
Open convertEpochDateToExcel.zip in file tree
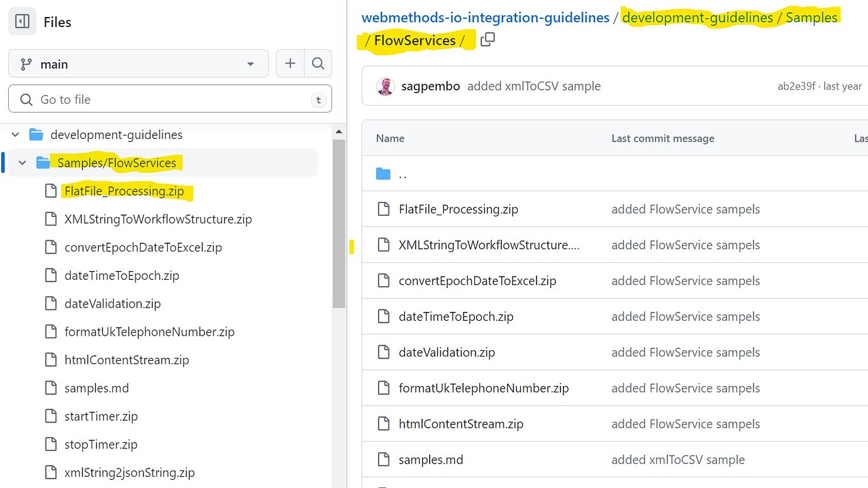tap(143, 247)
